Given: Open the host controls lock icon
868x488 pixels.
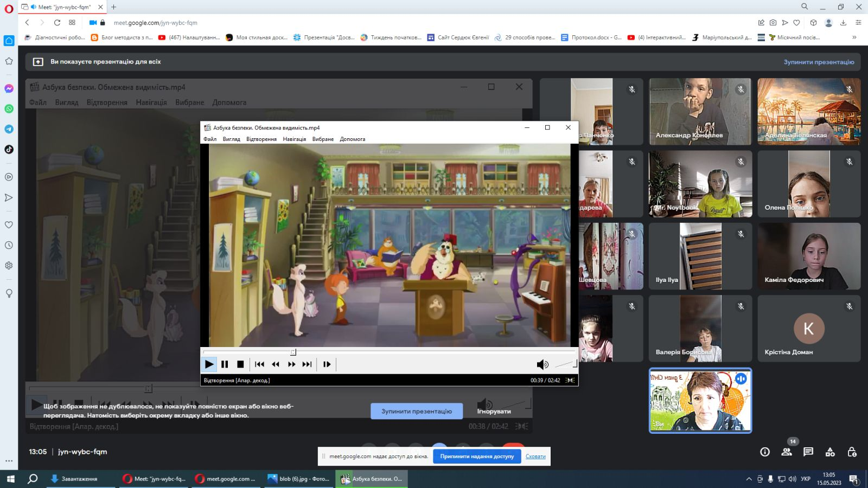Looking at the screenshot, I should click(852, 452).
